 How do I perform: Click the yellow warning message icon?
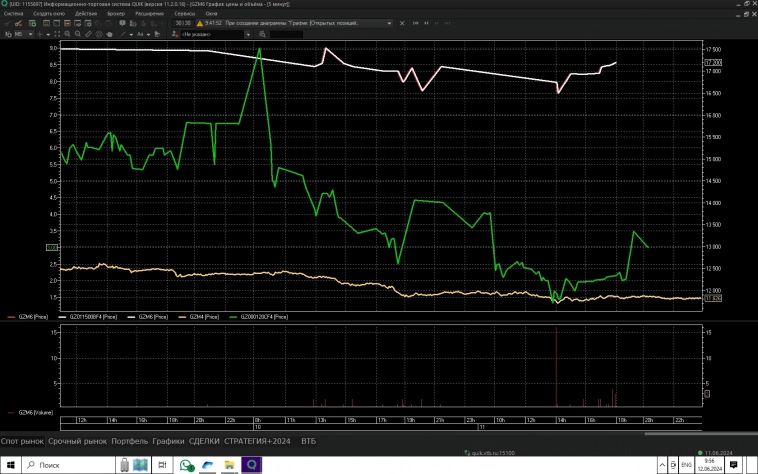point(198,23)
